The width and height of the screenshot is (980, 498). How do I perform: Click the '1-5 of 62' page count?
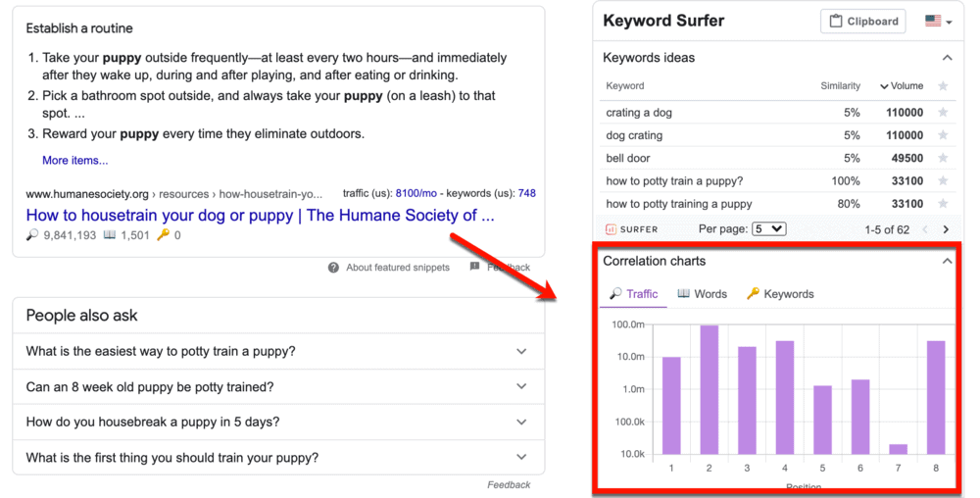(886, 229)
